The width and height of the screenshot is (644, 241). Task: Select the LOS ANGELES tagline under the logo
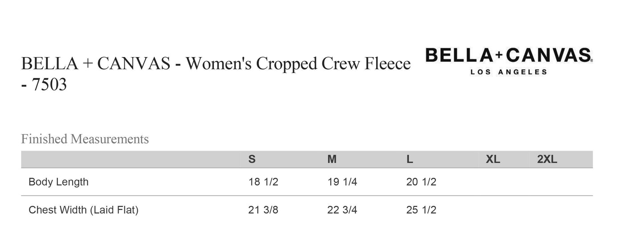click(x=509, y=72)
